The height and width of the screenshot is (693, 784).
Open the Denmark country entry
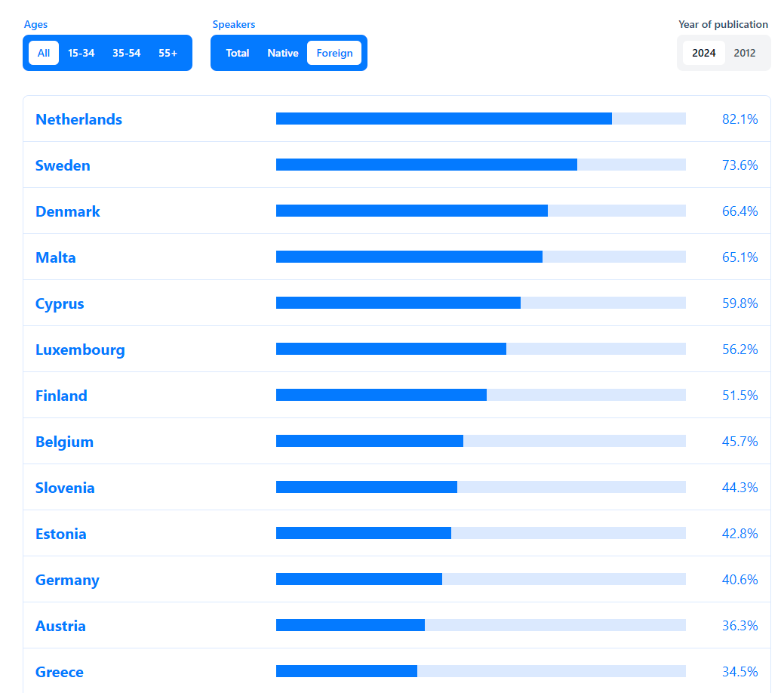click(396, 211)
